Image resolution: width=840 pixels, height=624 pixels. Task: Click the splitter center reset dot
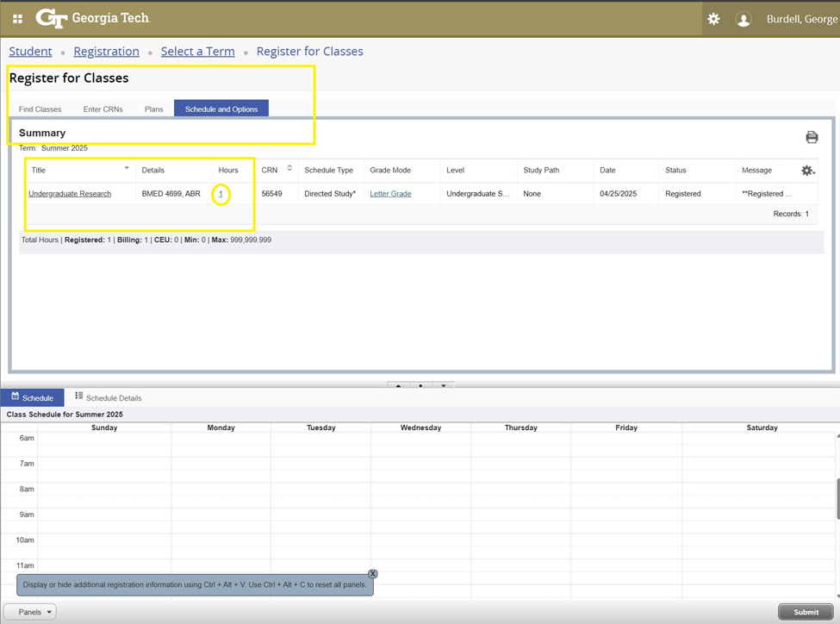click(x=420, y=386)
